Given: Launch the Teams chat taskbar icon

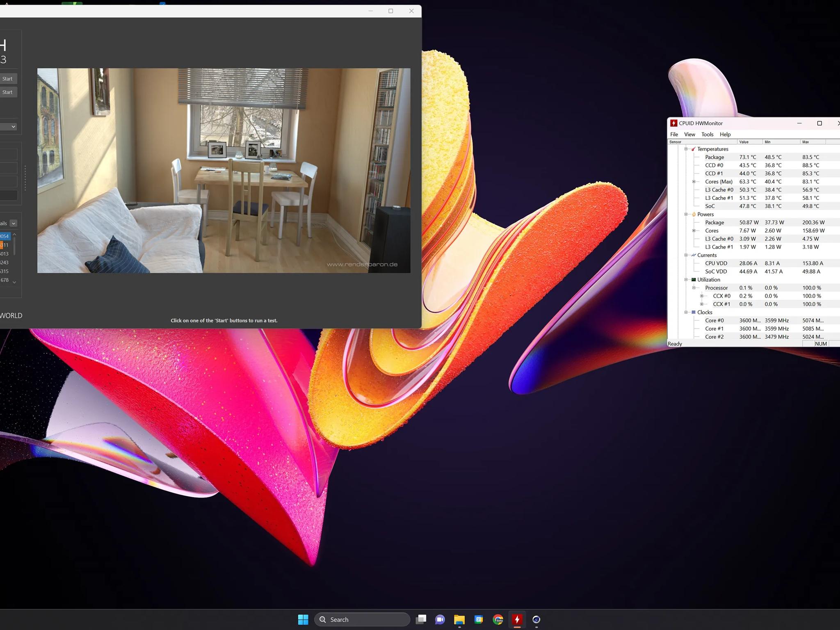Looking at the screenshot, I should tap(440, 619).
